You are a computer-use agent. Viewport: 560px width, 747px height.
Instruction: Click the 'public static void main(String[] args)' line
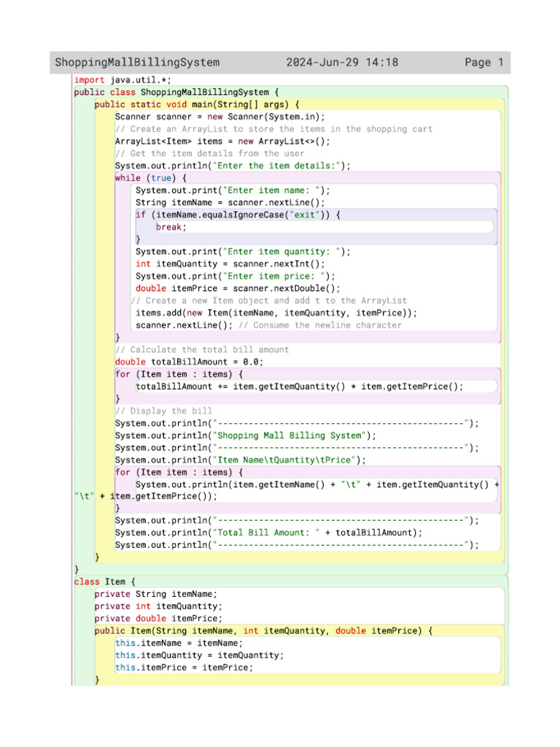click(x=197, y=105)
